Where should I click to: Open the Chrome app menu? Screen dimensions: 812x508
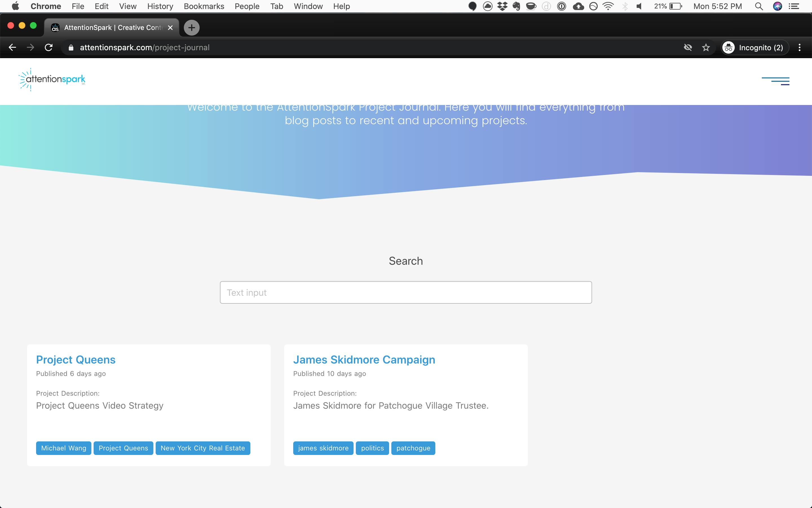46,6
